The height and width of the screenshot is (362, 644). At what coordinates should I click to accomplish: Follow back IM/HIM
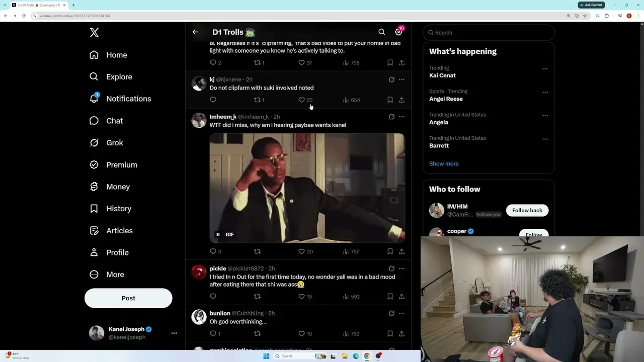point(527,210)
